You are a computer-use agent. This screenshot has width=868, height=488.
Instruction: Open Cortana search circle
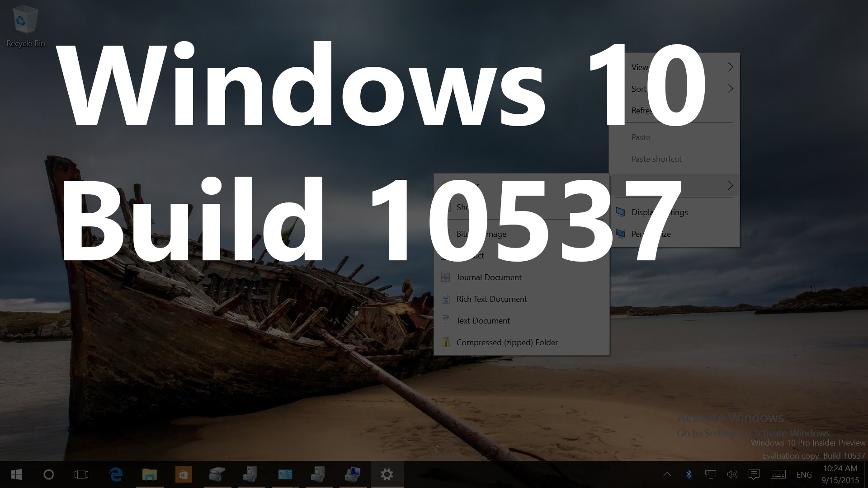[49, 474]
